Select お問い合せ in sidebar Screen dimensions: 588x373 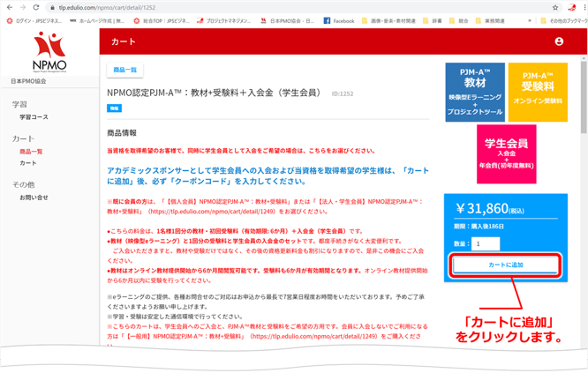pyautogui.click(x=34, y=198)
